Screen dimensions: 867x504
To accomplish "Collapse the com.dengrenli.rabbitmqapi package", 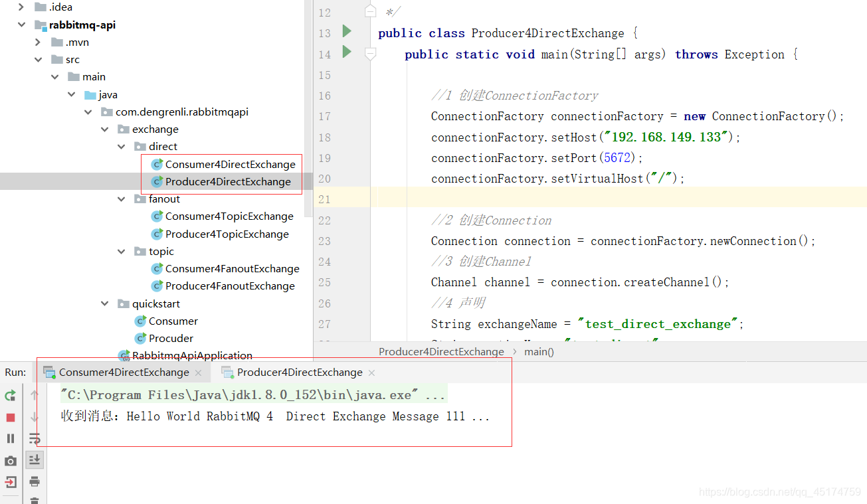I will click(88, 112).
